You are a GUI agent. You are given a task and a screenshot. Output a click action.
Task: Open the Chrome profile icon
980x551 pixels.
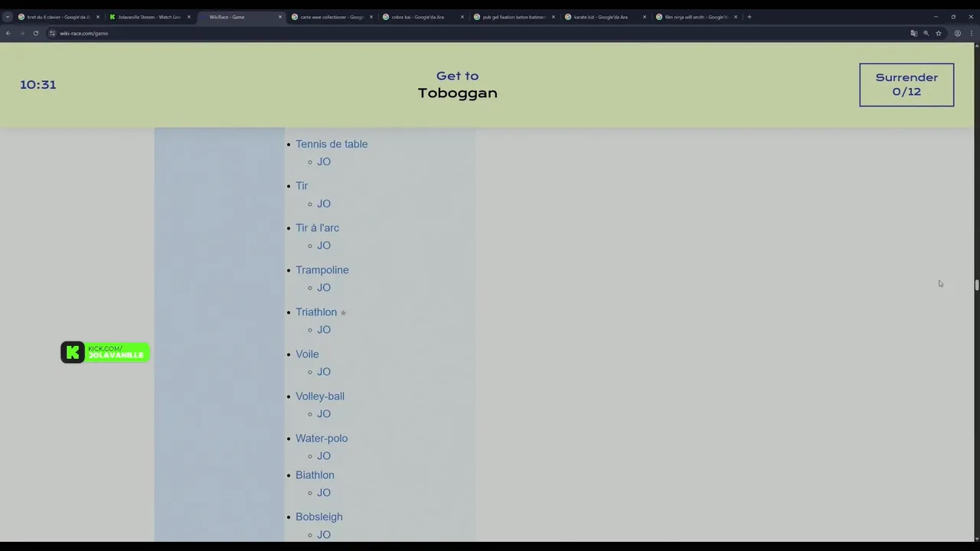tap(957, 33)
